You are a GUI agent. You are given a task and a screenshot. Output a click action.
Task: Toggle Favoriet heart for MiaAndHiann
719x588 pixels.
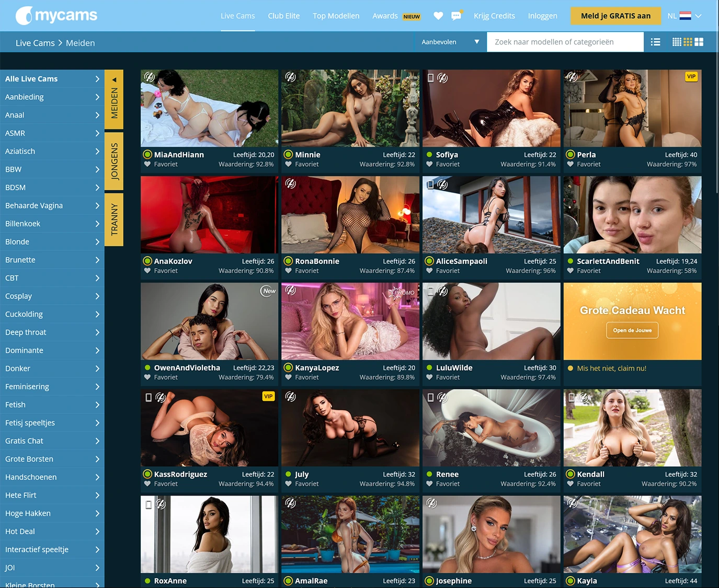[x=147, y=164]
